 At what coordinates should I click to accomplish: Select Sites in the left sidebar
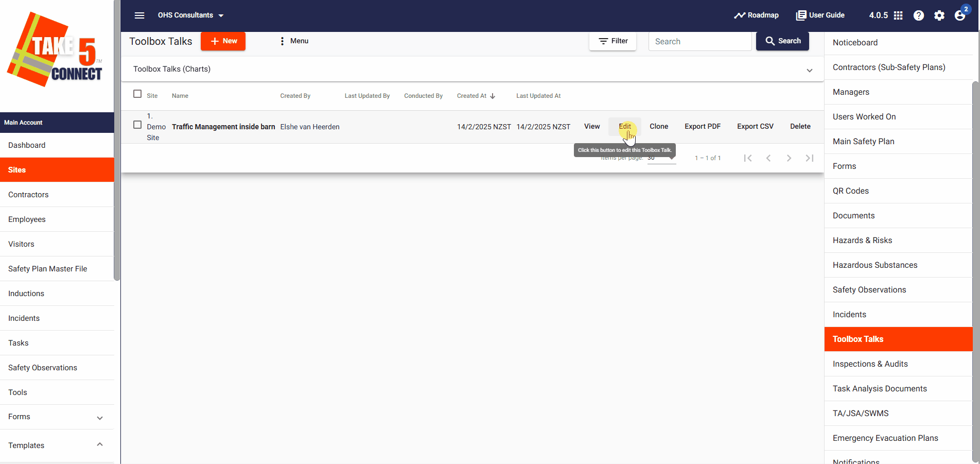coord(57,170)
